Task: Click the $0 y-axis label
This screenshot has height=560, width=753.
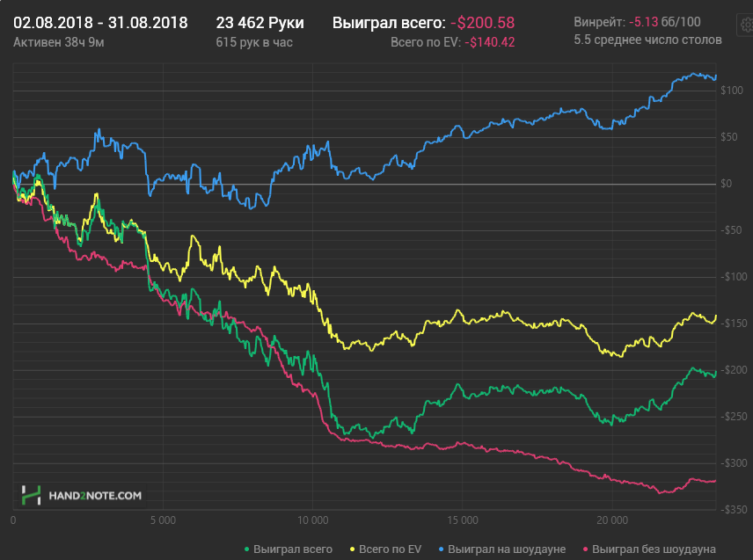Action: tap(726, 184)
